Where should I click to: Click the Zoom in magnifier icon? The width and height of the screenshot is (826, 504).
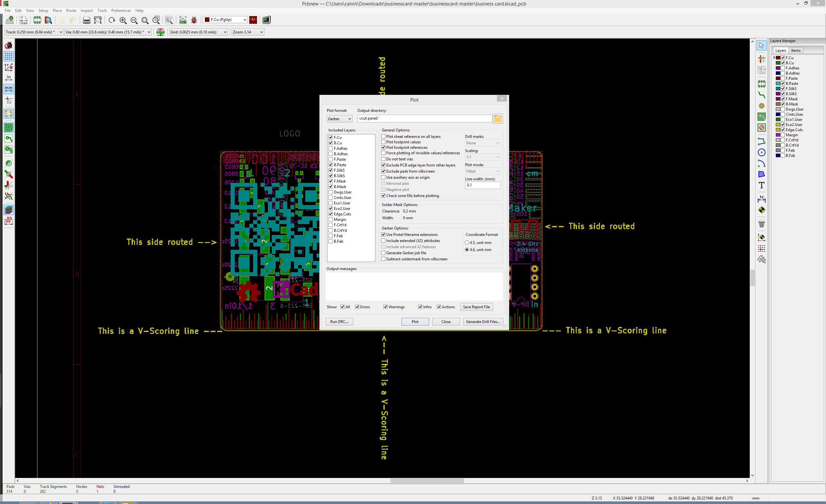pyautogui.click(x=123, y=20)
